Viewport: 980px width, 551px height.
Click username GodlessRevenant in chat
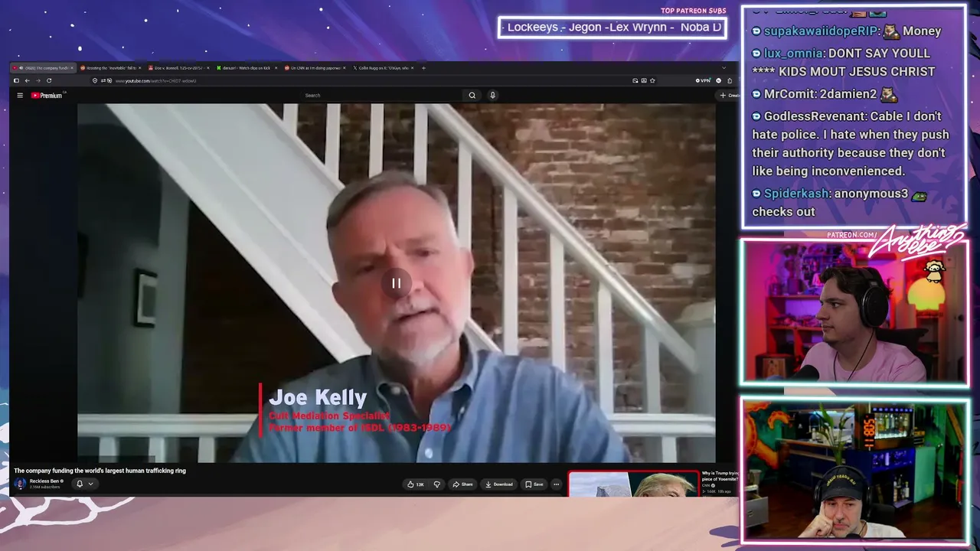[x=815, y=116]
